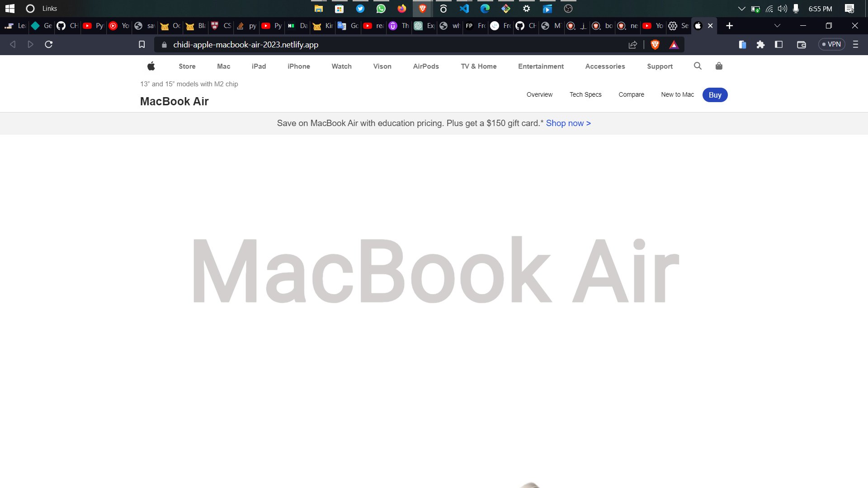Toggle the reading sidebar panel

coord(778,44)
